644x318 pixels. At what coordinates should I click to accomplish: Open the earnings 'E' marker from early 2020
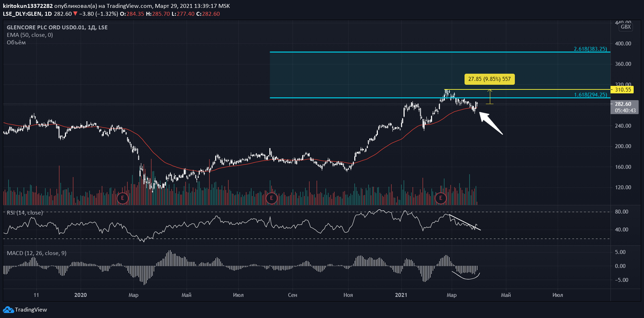[x=122, y=198]
